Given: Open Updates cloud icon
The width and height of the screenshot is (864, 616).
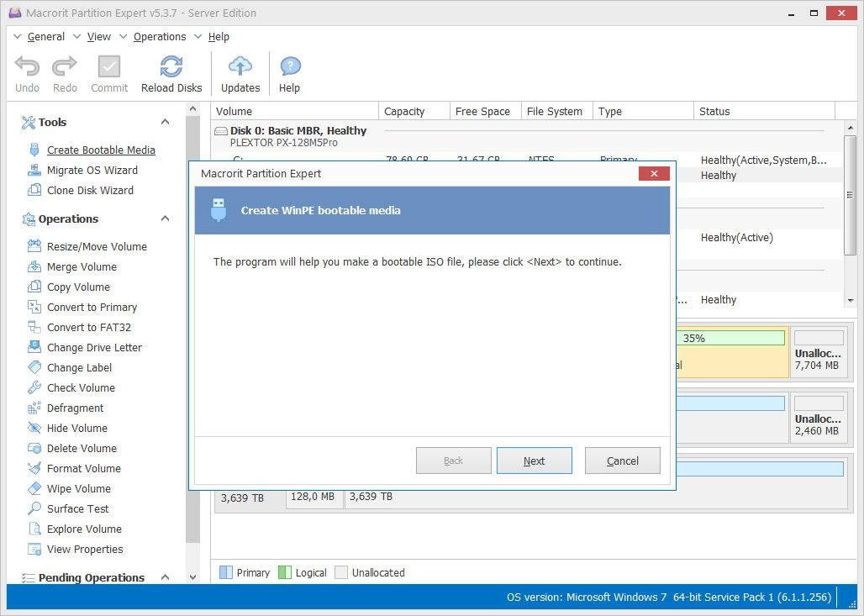Looking at the screenshot, I should pos(240,66).
